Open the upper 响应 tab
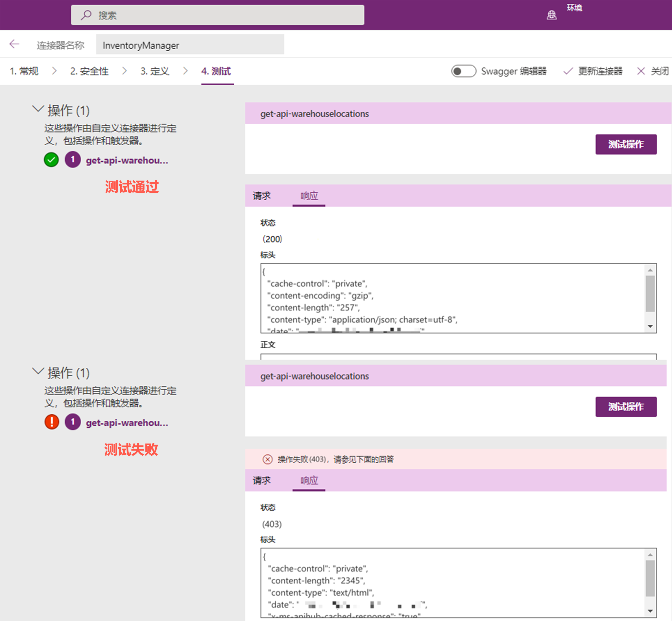The image size is (672, 621). [x=309, y=196]
